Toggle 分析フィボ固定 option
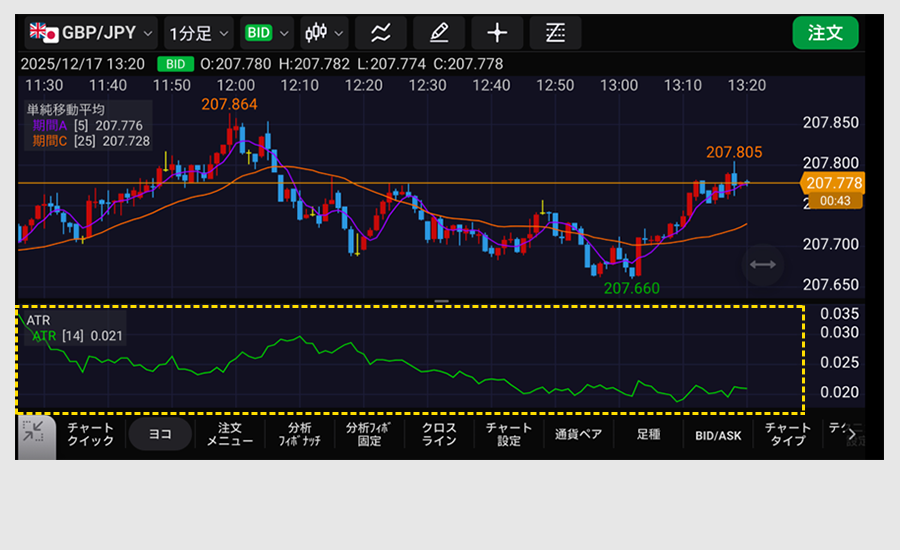This screenshot has width=900, height=550. tap(369, 435)
